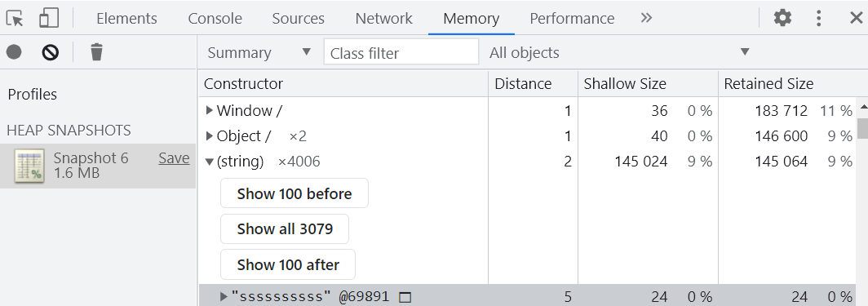Switch to the Network tab

pyautogui.click(x=383, y=18)
